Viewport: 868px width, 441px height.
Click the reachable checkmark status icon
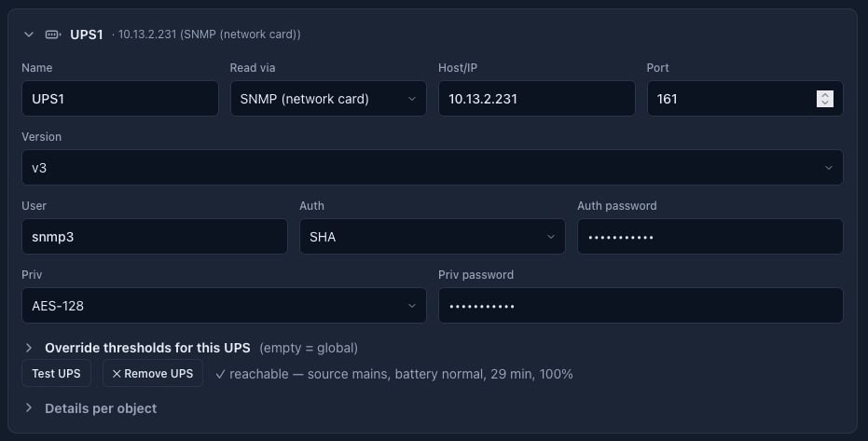(x=220, y=374)
